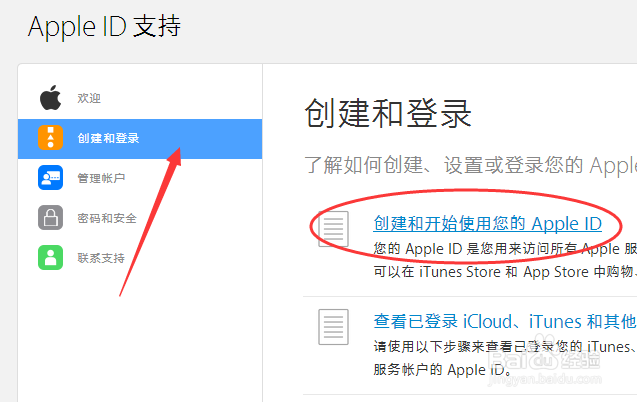Click the document icon beside 创建和开始使用 link

333,229
